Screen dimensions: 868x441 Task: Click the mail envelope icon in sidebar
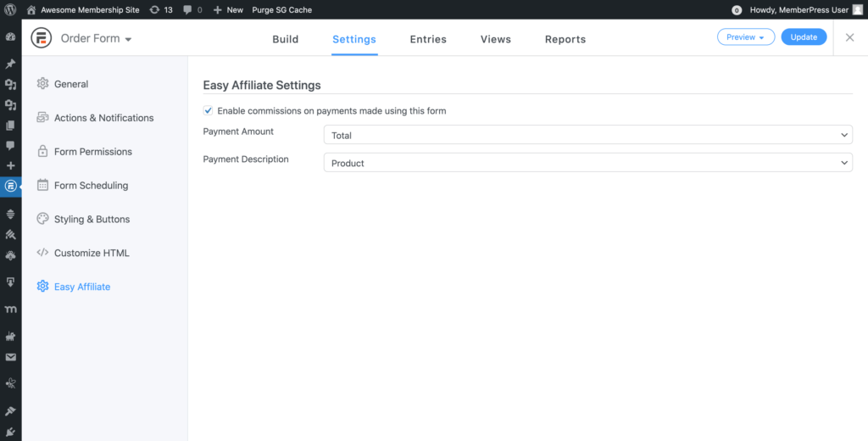10,358
